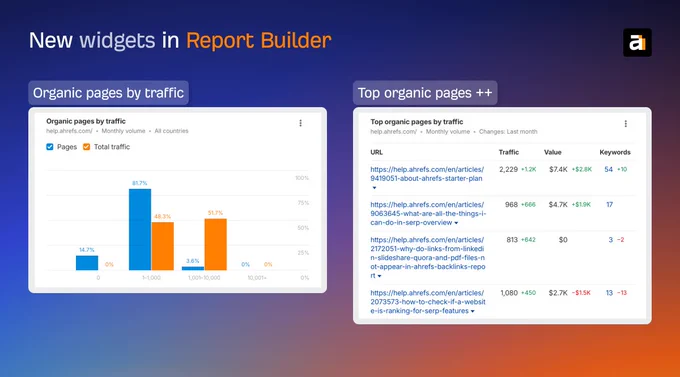
Task: Click the Ahrefs logo icon
Action: [x=637, y=43]
